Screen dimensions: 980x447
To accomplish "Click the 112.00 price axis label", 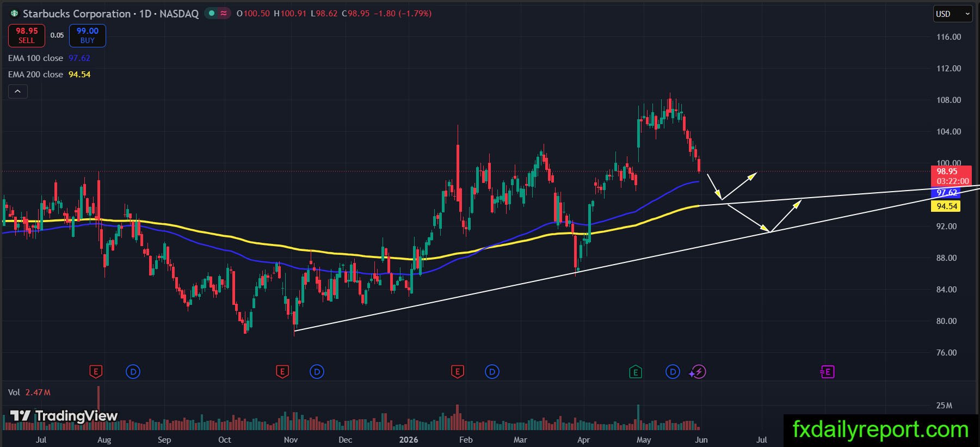I will [948, 69].
